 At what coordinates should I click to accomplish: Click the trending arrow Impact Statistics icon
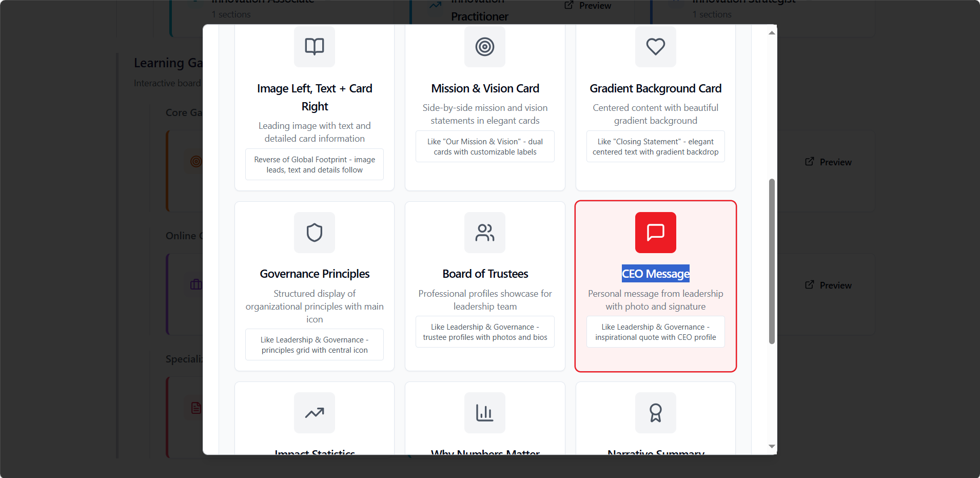click(x=314, y=413)
